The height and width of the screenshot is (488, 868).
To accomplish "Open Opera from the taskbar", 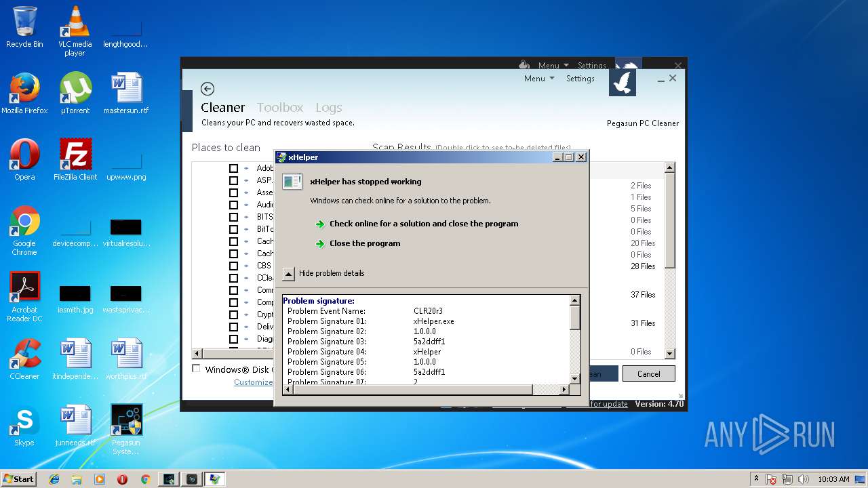I will [123, 479].
